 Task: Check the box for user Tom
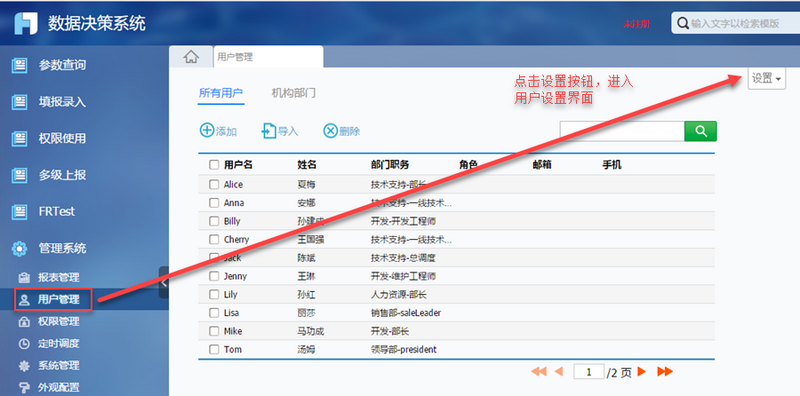tap(214, 350)
